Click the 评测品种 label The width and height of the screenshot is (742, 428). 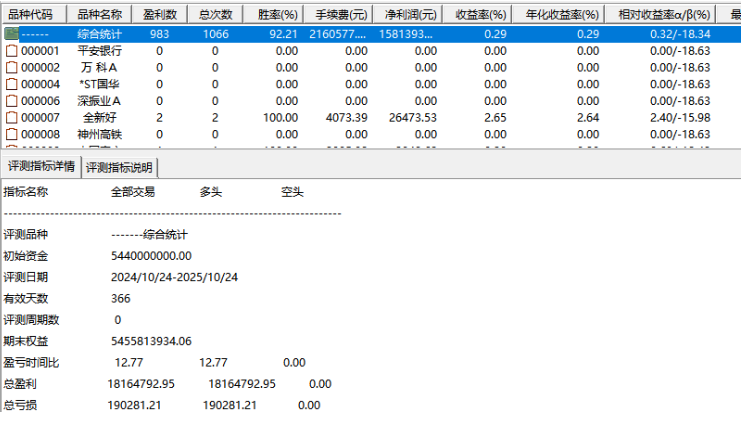pos(26,235)
